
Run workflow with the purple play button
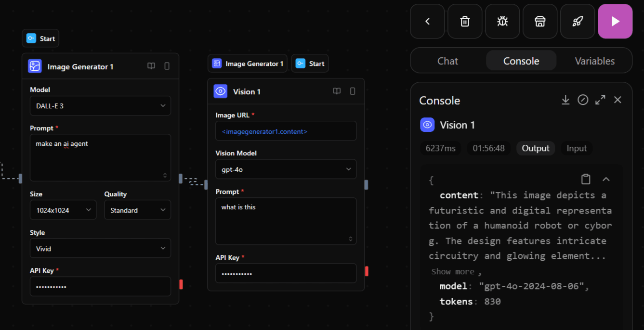[615, 21]
